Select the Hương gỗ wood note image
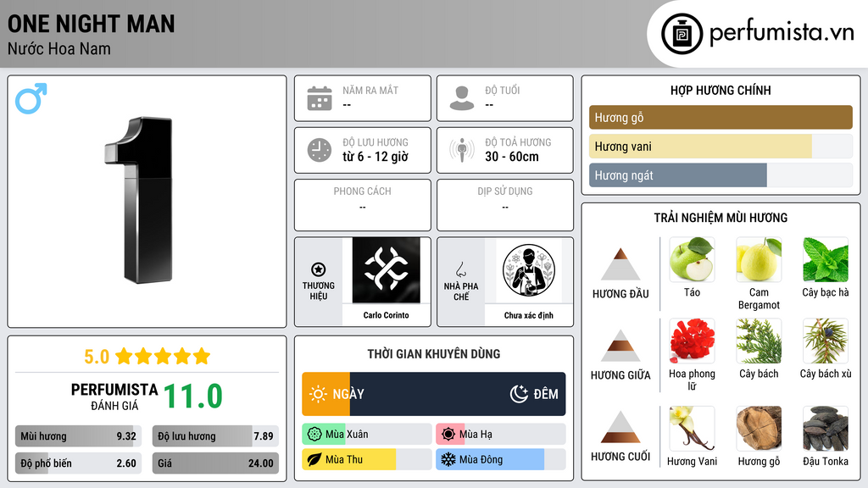Screen dimensions: 868x488 coord(759,428)
